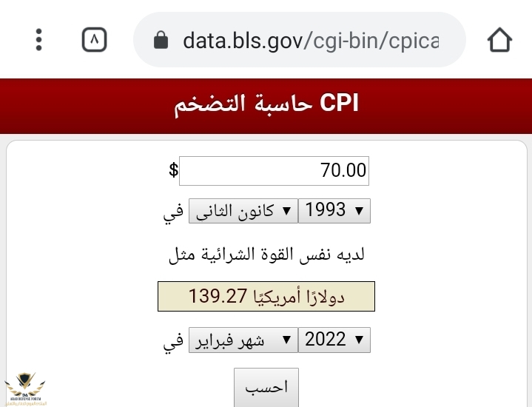Tap the padlock security icon
532x407 pixels.
pos(161,40)
